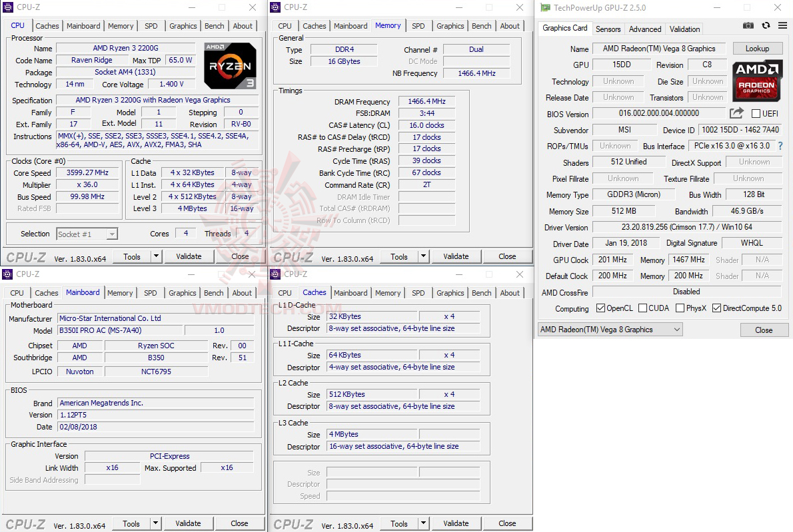The height and width of the screenshot is (532, 793).
Task: Toggle the UEFI checkbox in GPU-Z
Action: tap(756, 114)
